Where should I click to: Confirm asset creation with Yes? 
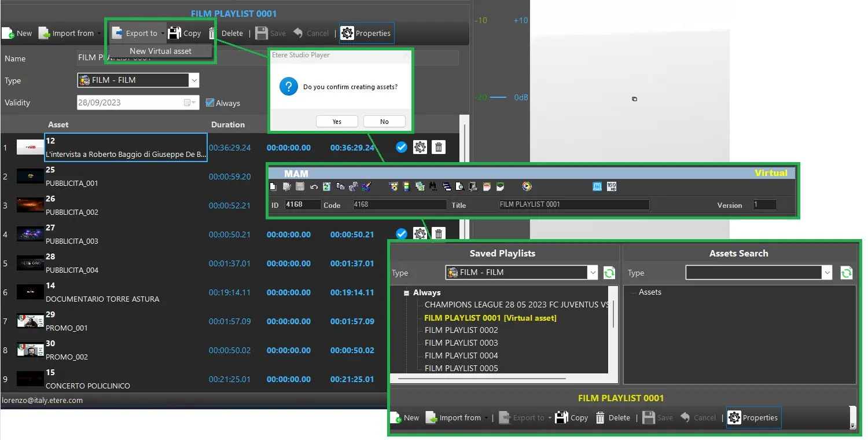click(x=337, y=122)
